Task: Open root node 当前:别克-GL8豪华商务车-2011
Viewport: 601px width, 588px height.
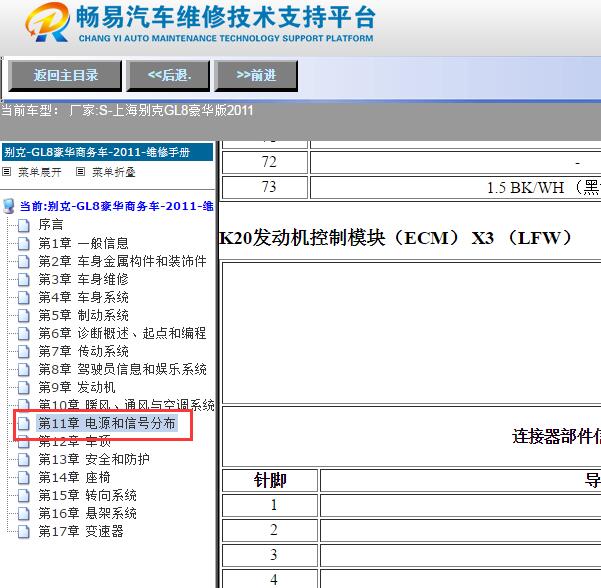Action: [117, 206]
